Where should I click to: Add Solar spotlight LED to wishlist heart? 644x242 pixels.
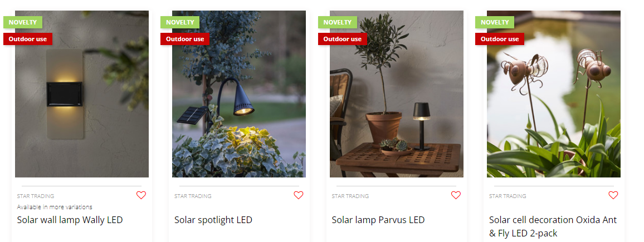coord(299,195)
